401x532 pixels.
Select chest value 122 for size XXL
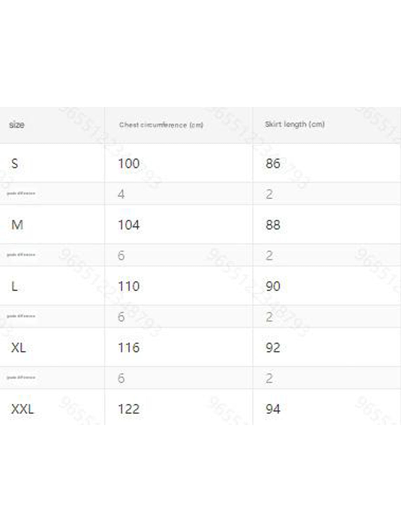[x=129, y=409]
